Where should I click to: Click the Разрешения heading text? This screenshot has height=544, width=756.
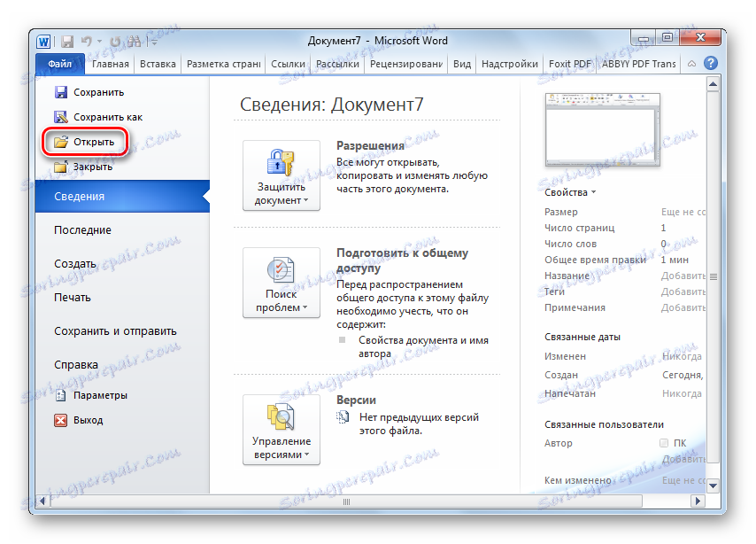370,146
